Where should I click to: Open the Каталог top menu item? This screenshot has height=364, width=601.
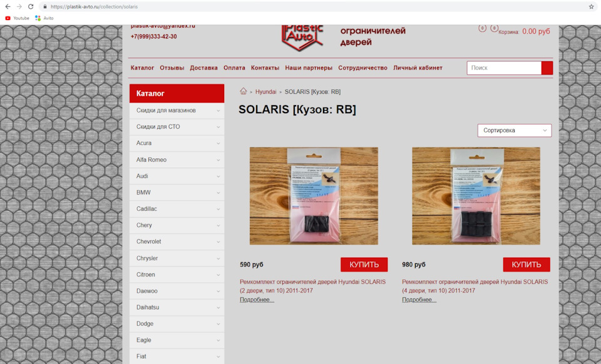pyautogui.click(x=142, y=68)
